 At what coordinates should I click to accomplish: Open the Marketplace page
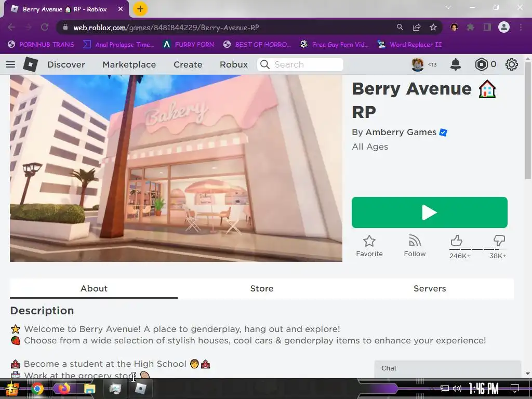pos(129,64)
